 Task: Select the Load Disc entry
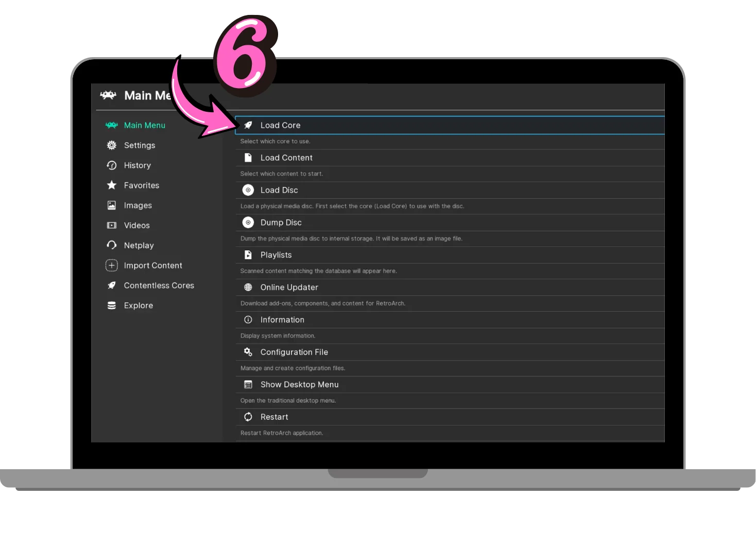(x=450, y=190)
